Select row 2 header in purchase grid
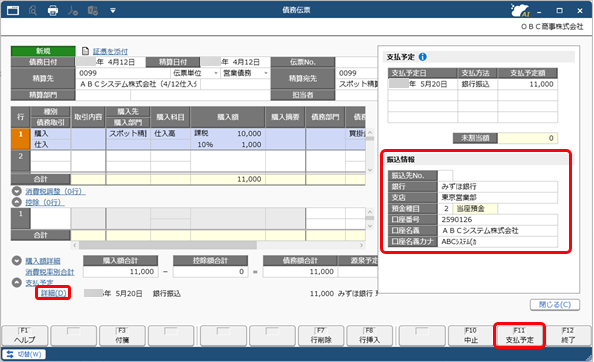This screenshot has width=594, height=362. pos(20,161)
